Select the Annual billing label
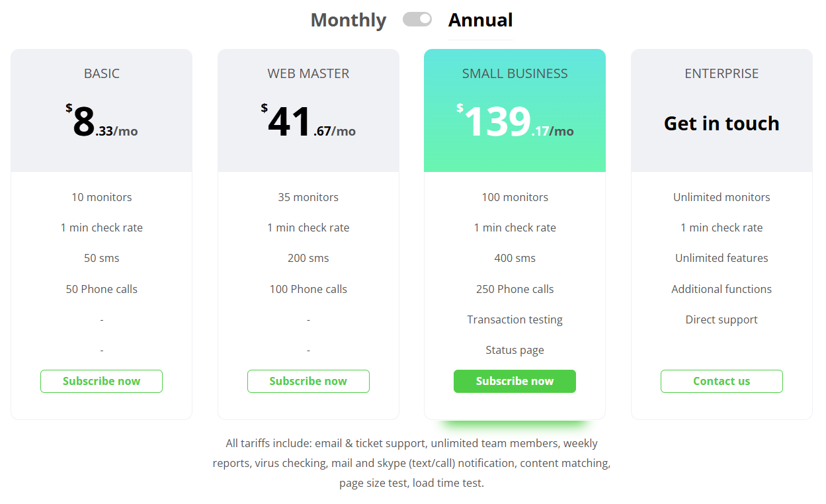 [x=480, y=20]
